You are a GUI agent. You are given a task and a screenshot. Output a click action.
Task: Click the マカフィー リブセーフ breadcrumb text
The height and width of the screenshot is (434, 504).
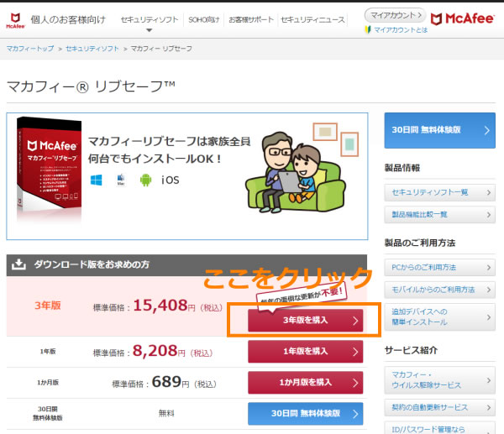click(x=161, y=49)
